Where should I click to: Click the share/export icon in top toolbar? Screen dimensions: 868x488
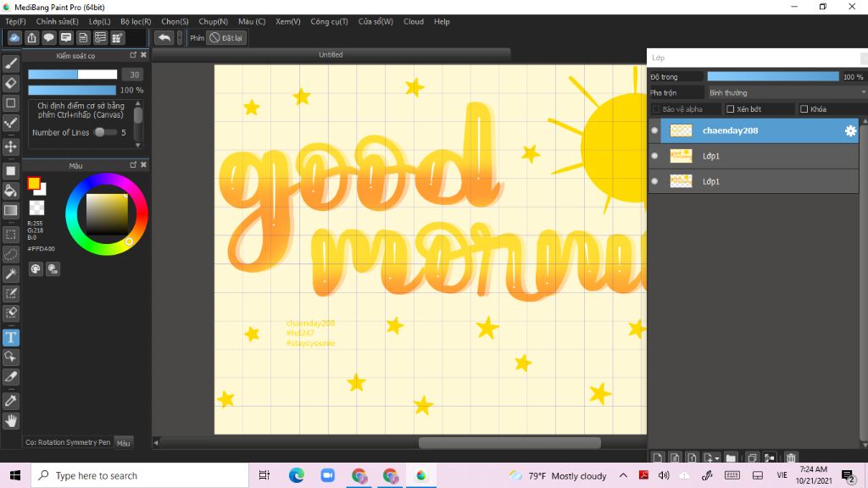[31, 37]
